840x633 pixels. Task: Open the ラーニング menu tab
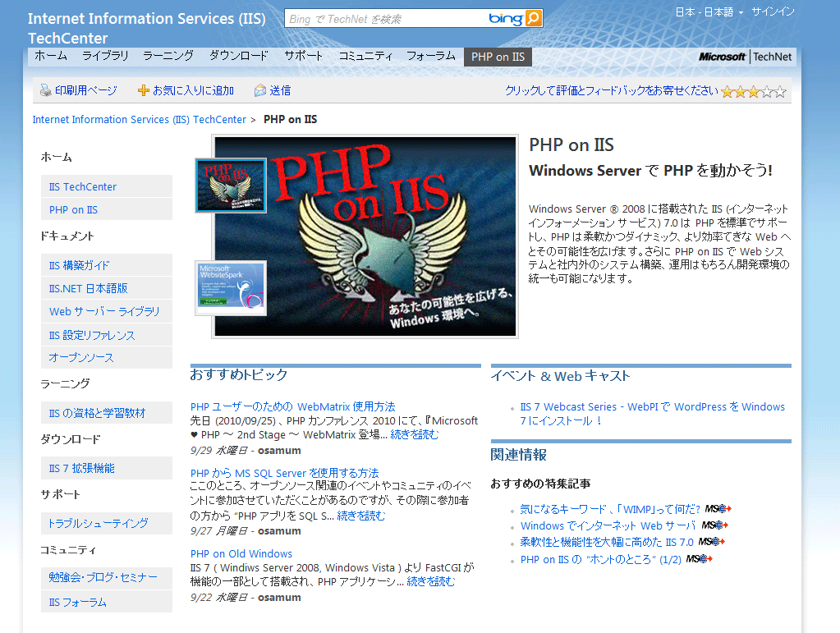(x=168, y=56)
